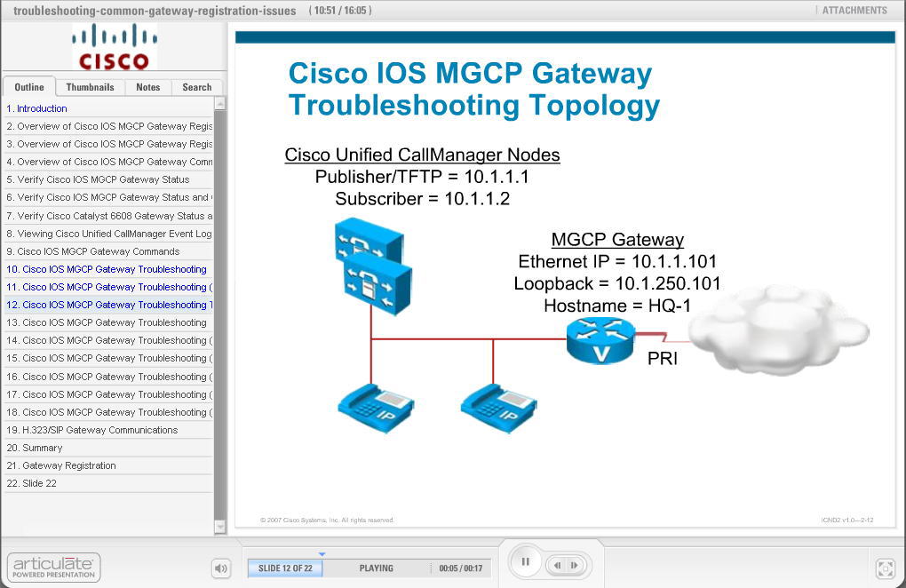Go to outline slide 14 Troubleshooting
The width and height of the screenshot is (906, 588).
[x=108, y=341]
